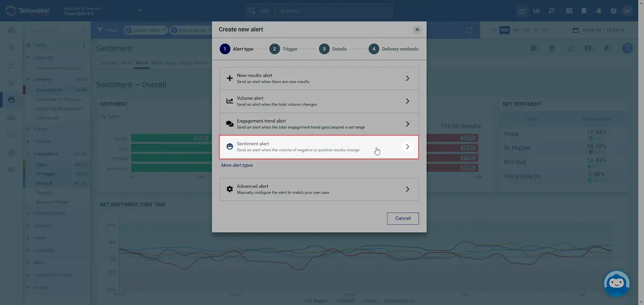This screenshot has height=305, width=644.
Task: Open the Topics panel three-dot menu
Action: [x=84, y=45]
